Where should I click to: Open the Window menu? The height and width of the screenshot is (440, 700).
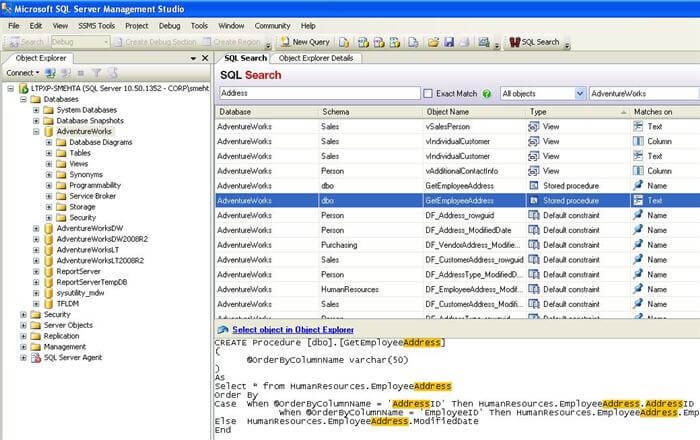pos(231,26)
